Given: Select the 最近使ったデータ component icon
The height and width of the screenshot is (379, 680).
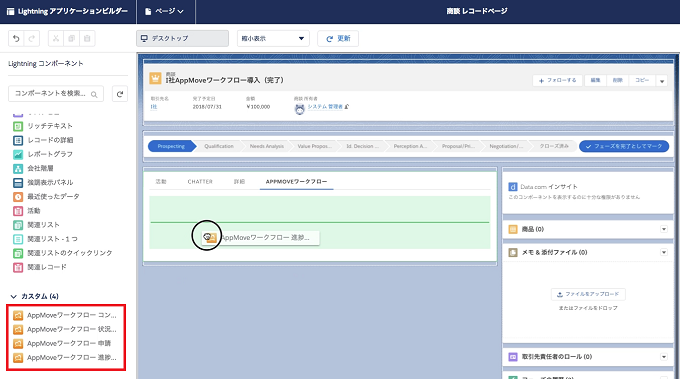Looking at the screenshot, I should pos(18,197).
